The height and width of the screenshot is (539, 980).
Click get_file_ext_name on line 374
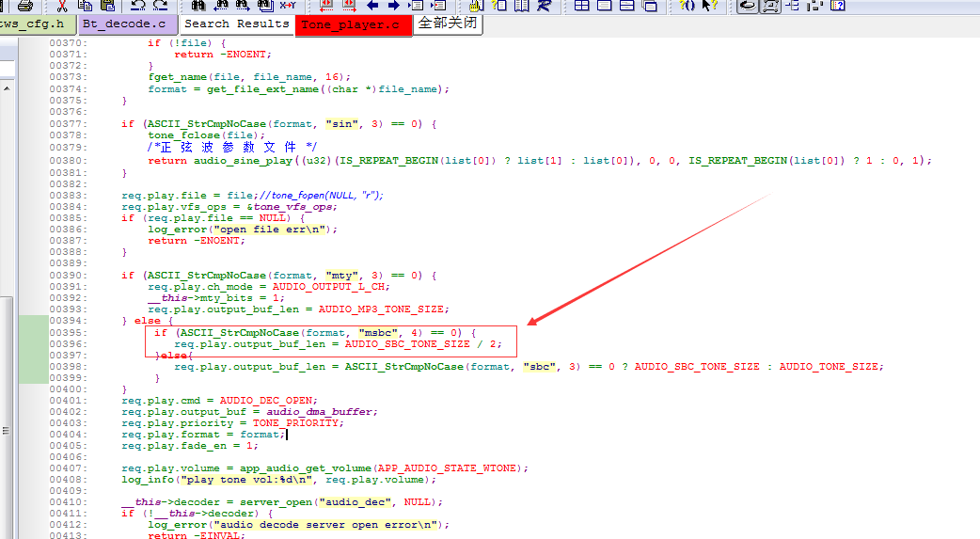point(262,89)
